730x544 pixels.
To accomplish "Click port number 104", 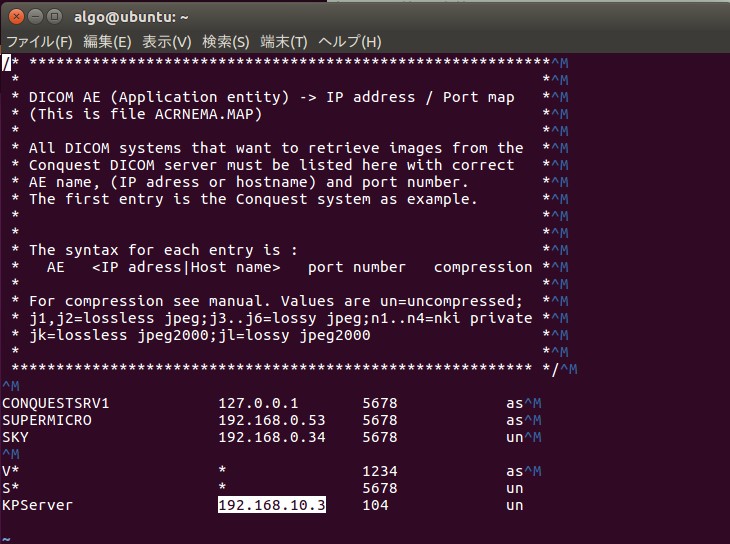I will [x=375, y=505].
